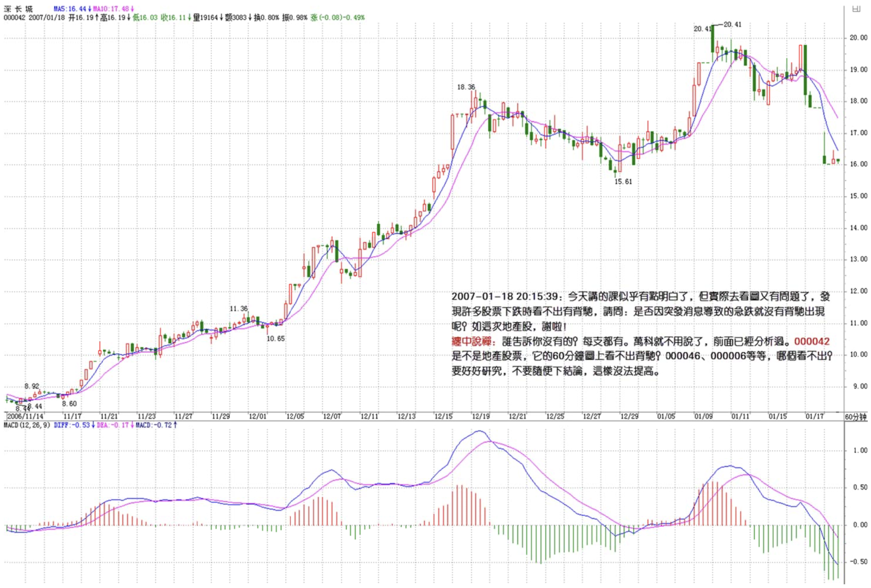Select the MA10 indicator label

click(113, 9)
